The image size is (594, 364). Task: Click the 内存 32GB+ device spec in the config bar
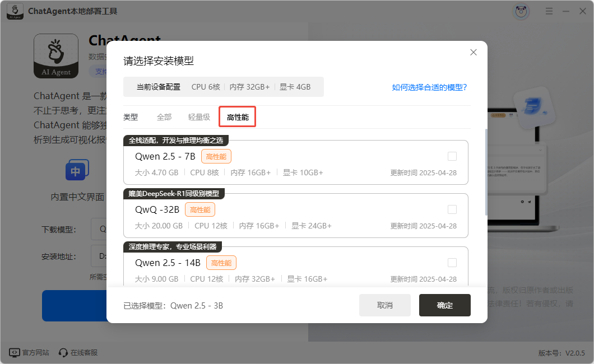(249, 87)
